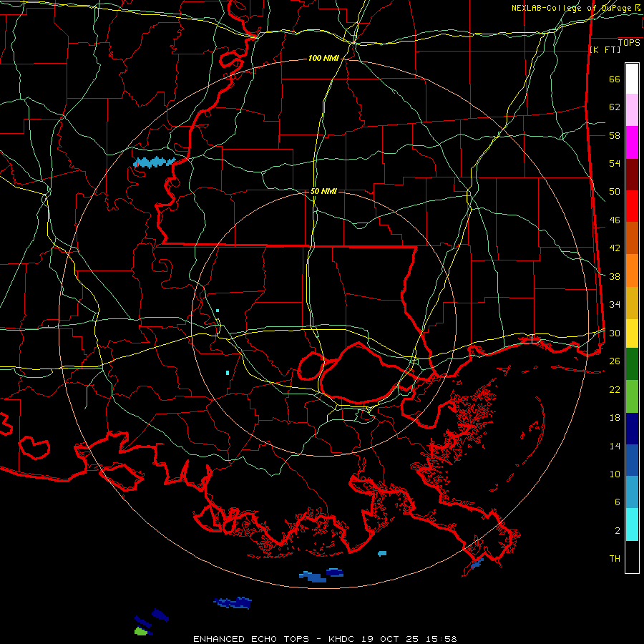Viewport: 644px width, 644px height.
Task: Click the '19 OCT 25' date in caption
Action: pos(391,639)
